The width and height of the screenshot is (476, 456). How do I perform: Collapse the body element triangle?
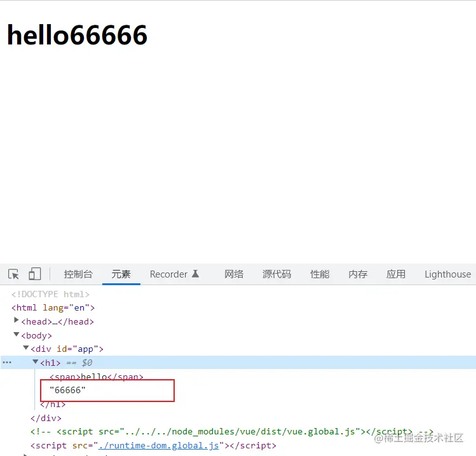pos(17,334)
